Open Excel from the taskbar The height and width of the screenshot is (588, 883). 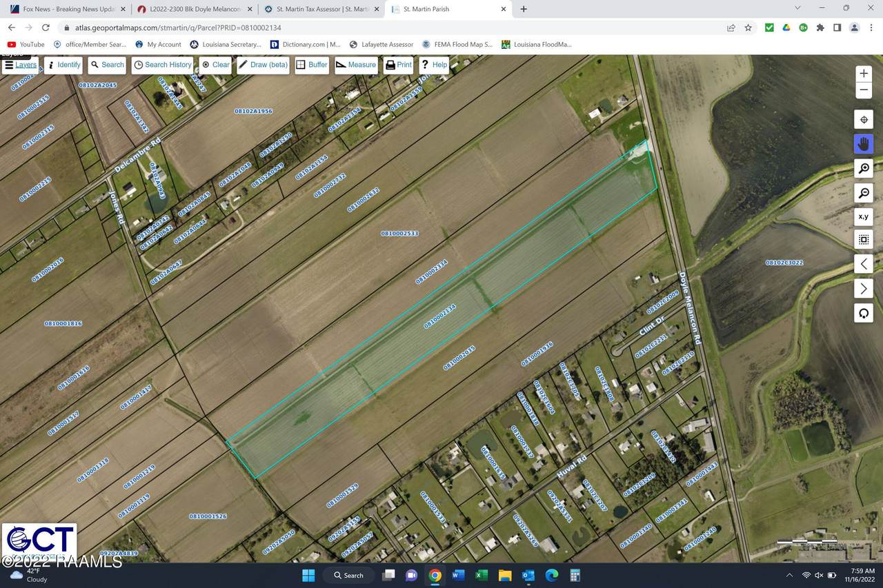[482, 575]
